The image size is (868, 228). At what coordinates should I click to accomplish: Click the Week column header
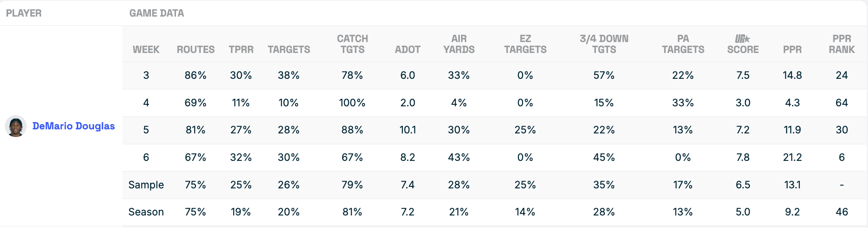tap(146, 50)
